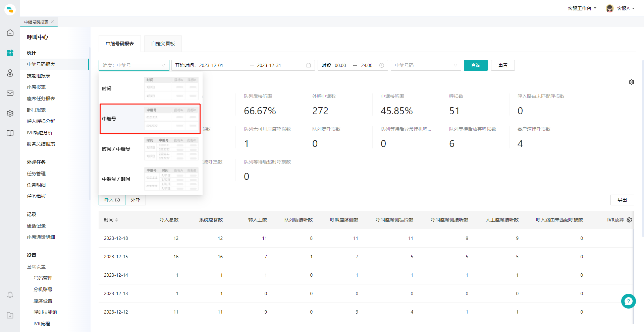
Task: Click the calendar icon in date range
Action: click(x=309, y=65)
